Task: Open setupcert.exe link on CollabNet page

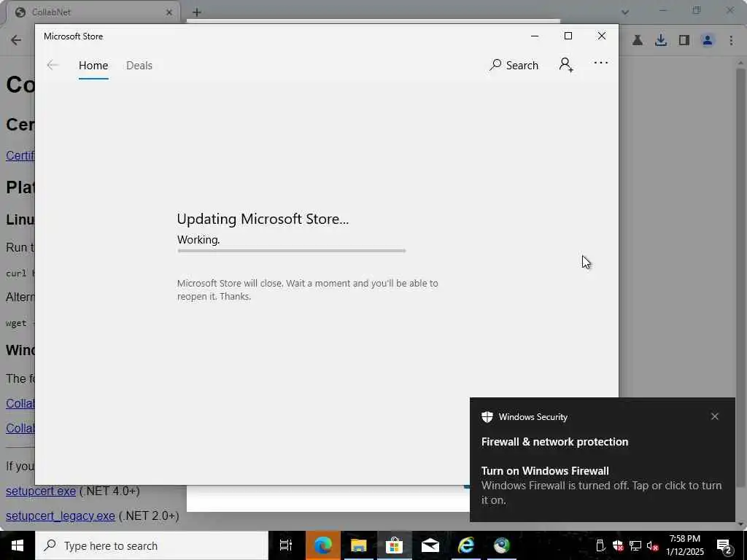Action: 41,491
